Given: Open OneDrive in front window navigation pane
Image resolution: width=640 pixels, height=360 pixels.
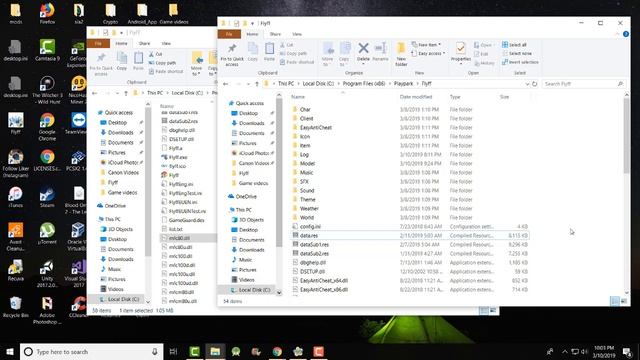Looking at the screenshot, I should (x=246, y=196).
